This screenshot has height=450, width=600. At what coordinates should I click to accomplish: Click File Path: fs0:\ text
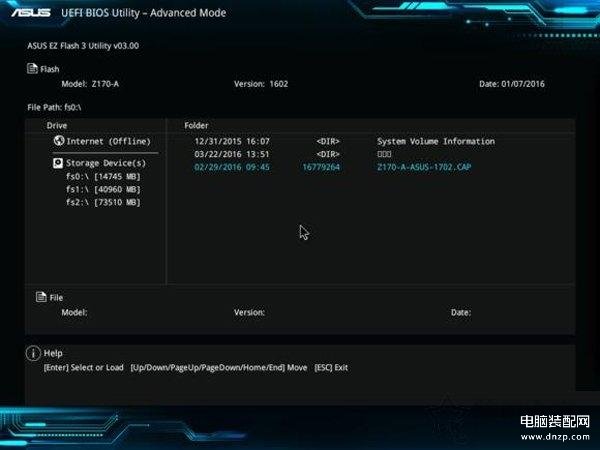[54, 108]
